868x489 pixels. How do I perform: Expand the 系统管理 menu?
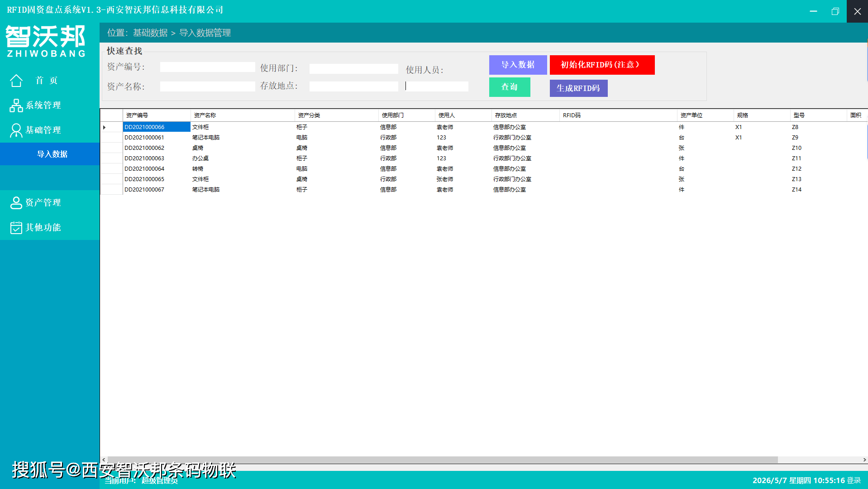[50, 105]
